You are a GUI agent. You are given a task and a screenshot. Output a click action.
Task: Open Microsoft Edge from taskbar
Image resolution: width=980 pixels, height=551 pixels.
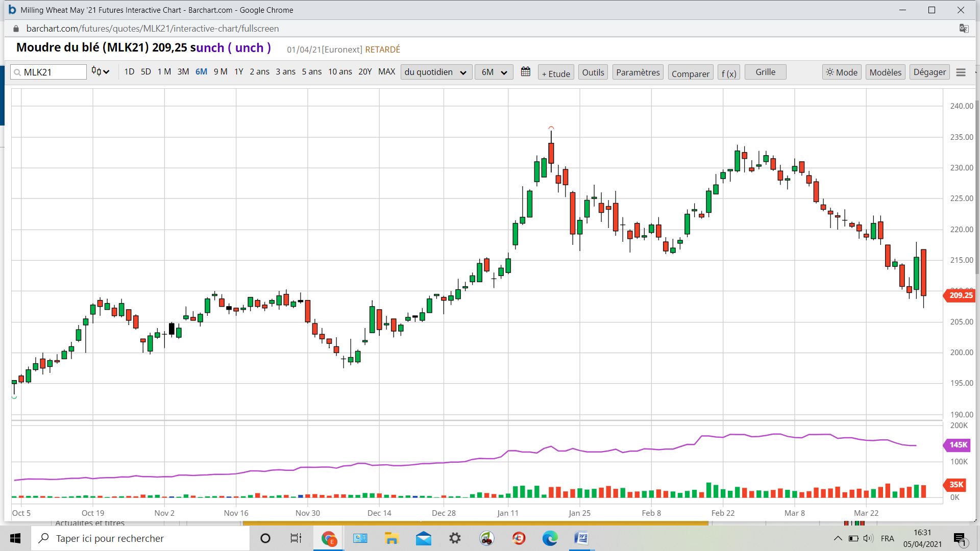click(x=550, y=538)
